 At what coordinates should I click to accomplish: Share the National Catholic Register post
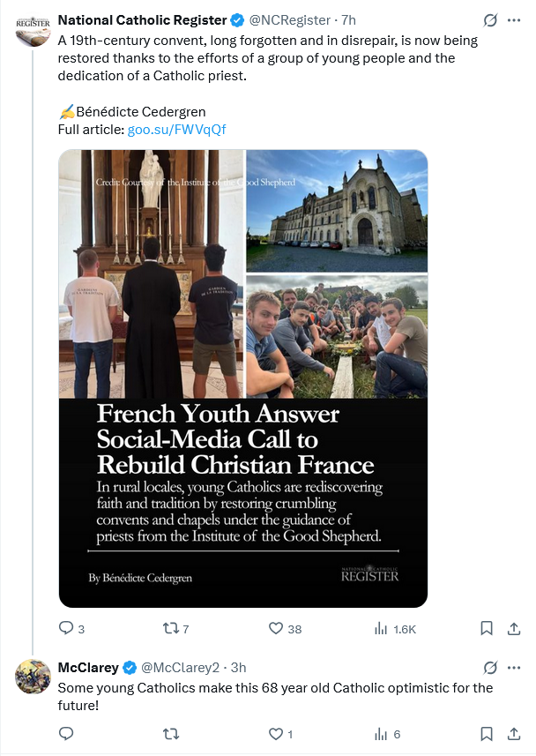coord(514,628)
